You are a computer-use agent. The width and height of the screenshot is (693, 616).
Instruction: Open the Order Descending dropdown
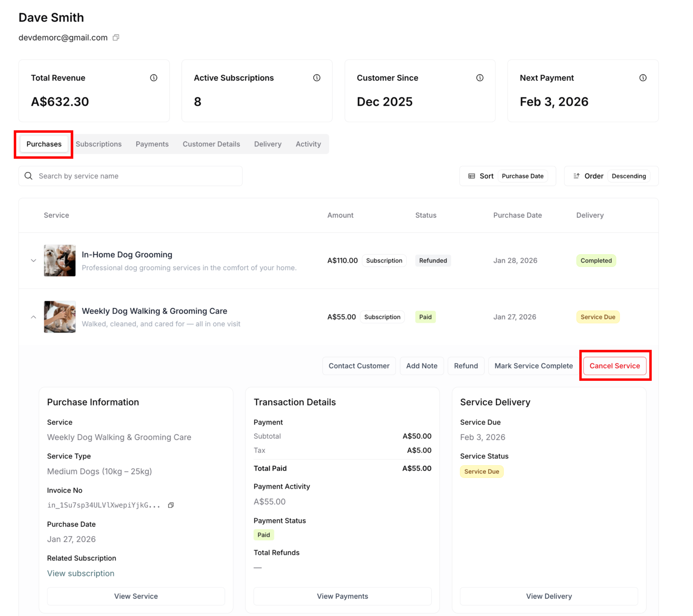click(x=628, y=176)
